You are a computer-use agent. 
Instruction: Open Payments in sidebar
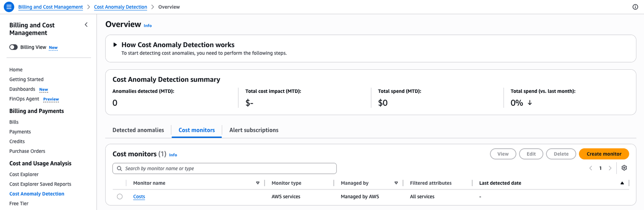point(20,131)
